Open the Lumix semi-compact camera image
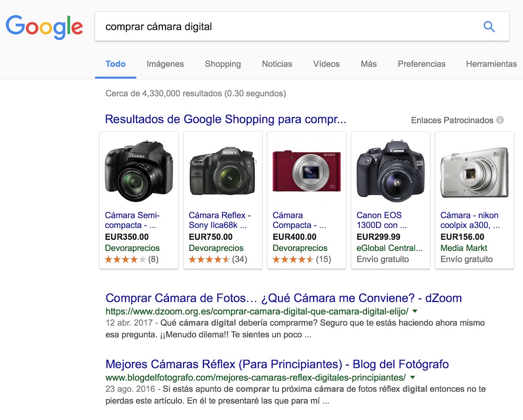 [x=139, y=170]
